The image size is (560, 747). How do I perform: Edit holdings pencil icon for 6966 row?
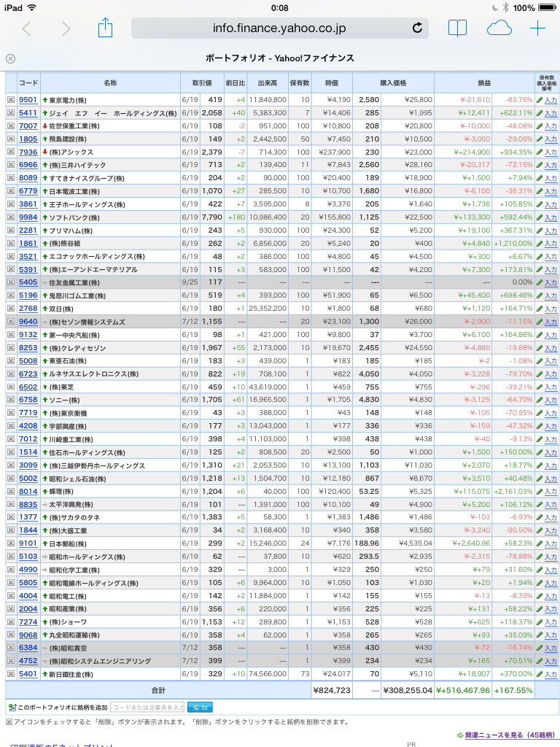(x=540, y=166)
